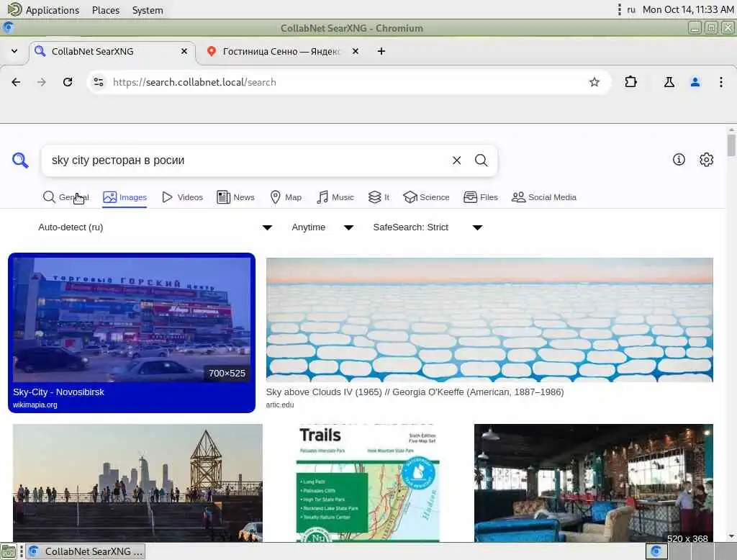Submit search with the magnifier button

(481, 161)
